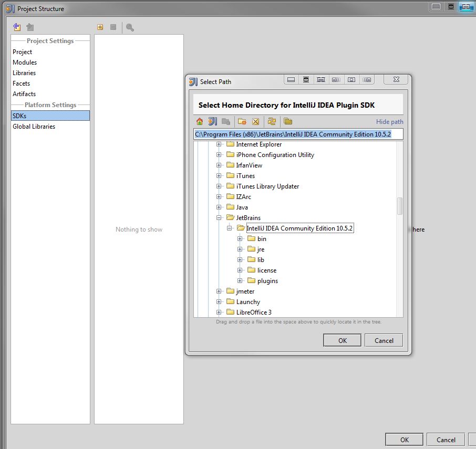Select the Launchy folder label
This screenshot has height=449, width=476.
tap(248, 302)
